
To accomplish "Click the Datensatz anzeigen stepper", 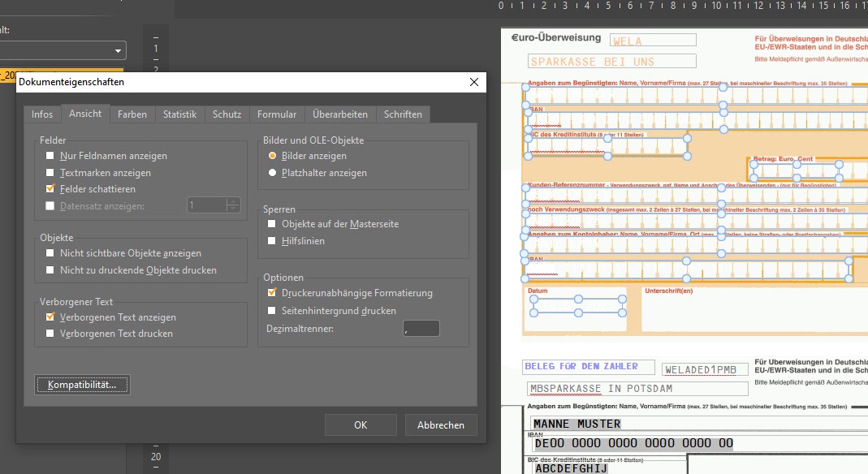I will [x=233, y=205].
